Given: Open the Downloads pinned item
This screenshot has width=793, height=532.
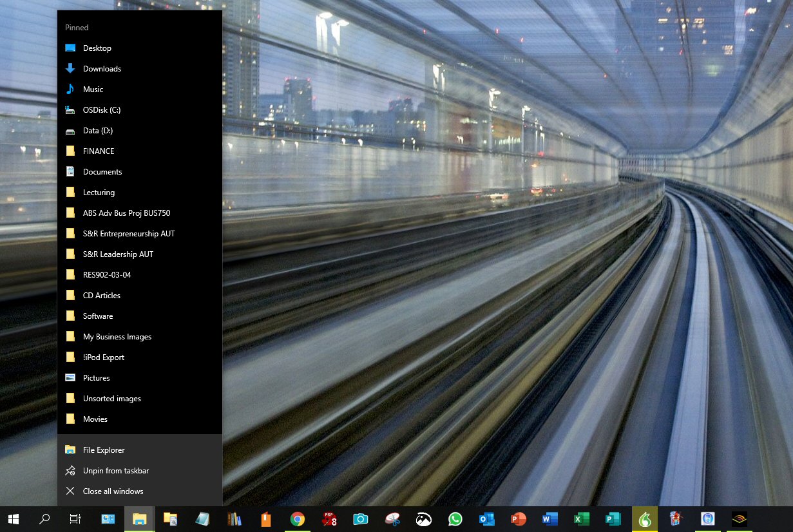Looking at the screenshot, I should [x=102, y=68].
